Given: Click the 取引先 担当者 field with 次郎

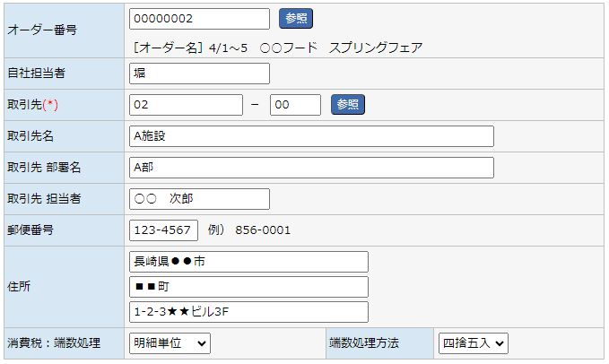Looking at the screenshot, I should [x=199, y=199].
